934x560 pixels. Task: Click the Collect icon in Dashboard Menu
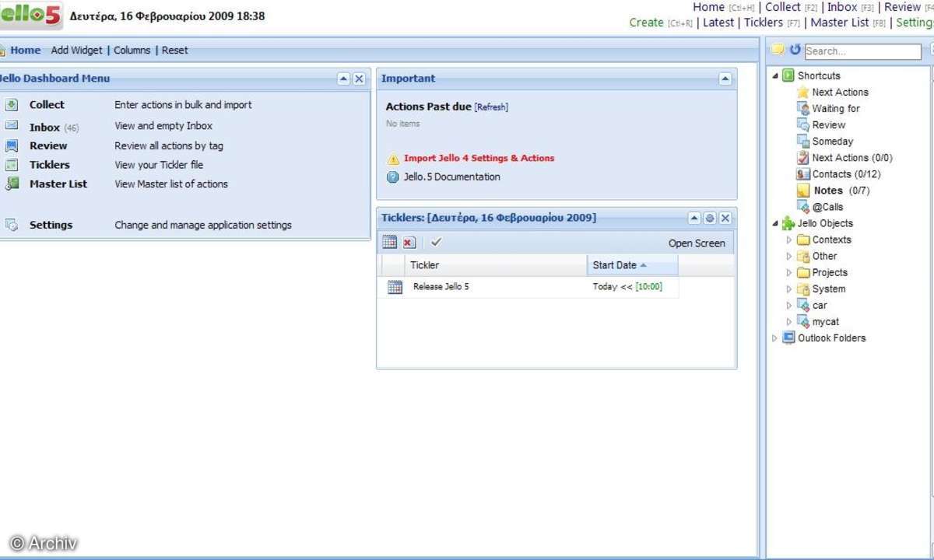(12, 105)
